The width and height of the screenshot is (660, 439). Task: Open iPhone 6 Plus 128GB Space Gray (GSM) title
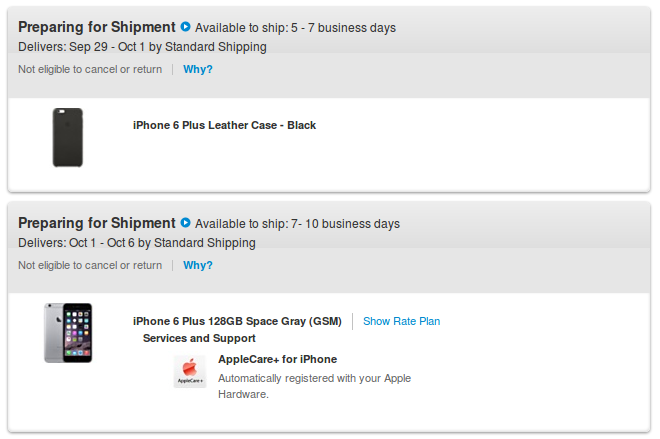(237, 322)
